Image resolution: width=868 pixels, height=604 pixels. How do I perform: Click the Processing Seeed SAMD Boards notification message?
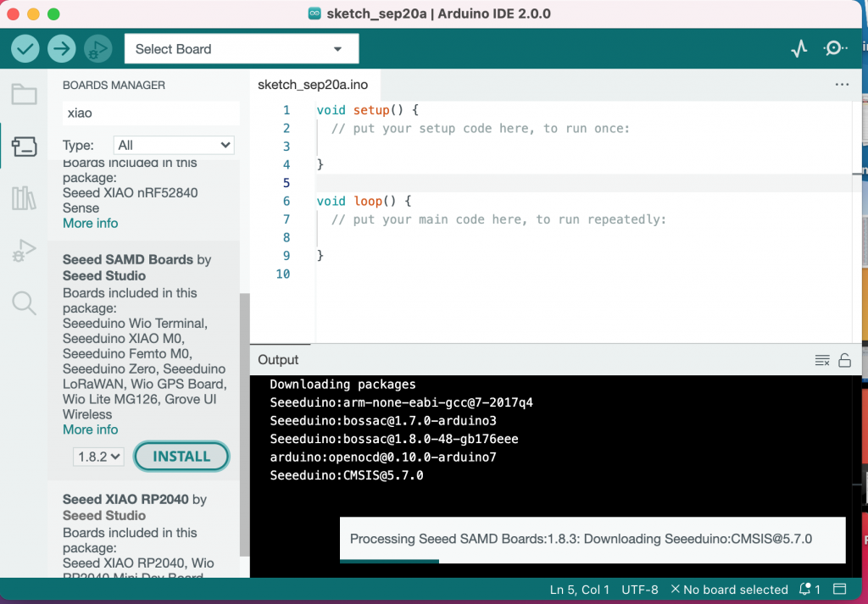(581, 539)
